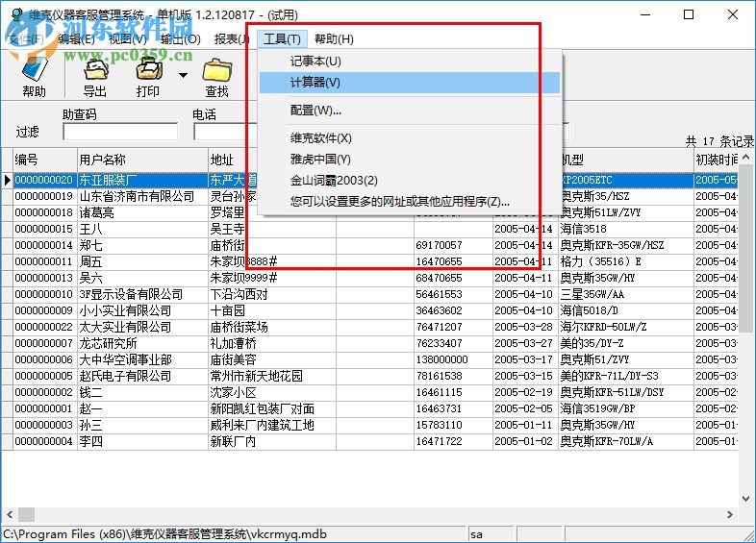Viewport: 756px width, 543px height.
Task: Click the horizontal scrollbar left arrow
Action: [x=10, y=514]
